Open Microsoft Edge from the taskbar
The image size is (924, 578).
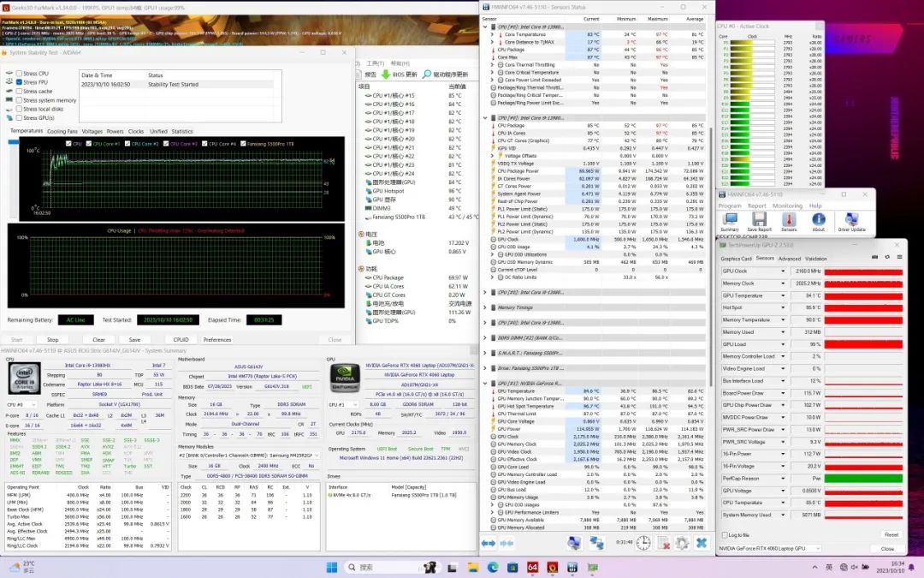pos(493,567)
